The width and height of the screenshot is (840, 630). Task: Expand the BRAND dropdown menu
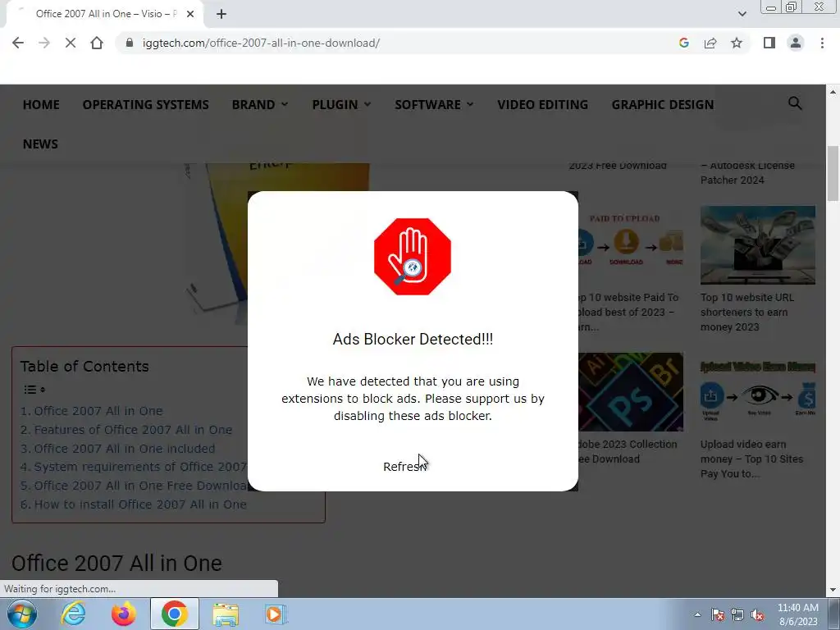260,104
